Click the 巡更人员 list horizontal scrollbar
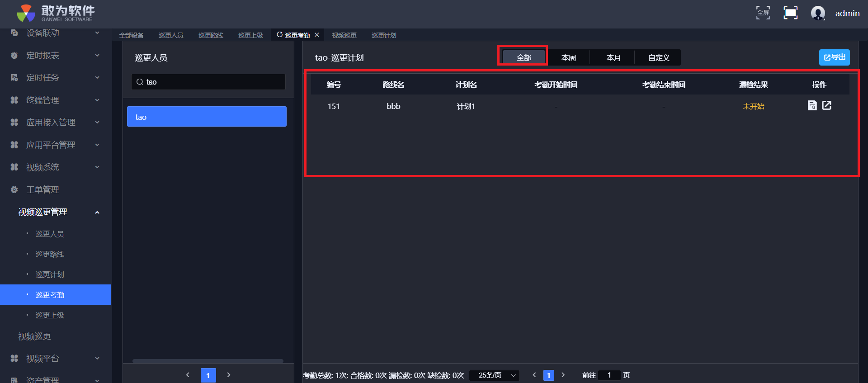 coord(208,361)
